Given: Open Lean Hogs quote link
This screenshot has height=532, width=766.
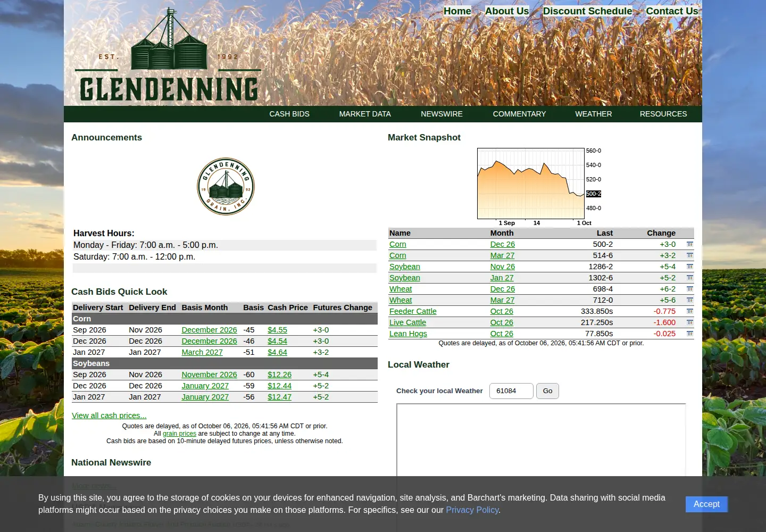Looking at the screenshot, I should (x=408, y=334).
